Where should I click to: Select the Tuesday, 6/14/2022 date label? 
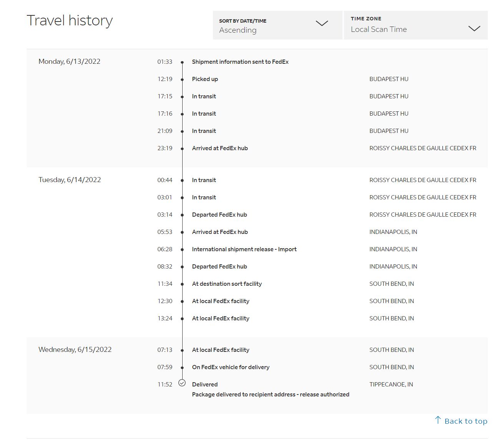[70, 180]
